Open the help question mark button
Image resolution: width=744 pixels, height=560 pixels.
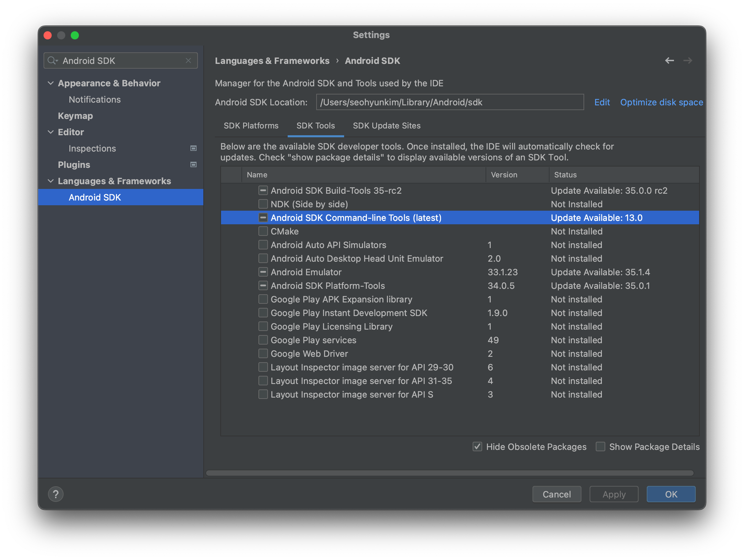pos(56,494)
